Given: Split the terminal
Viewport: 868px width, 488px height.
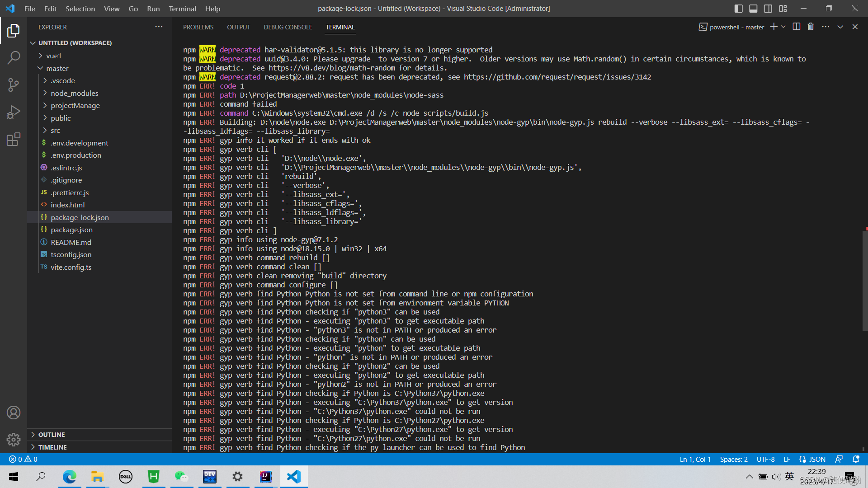Looking at the screenshot, I should (797, 27).
